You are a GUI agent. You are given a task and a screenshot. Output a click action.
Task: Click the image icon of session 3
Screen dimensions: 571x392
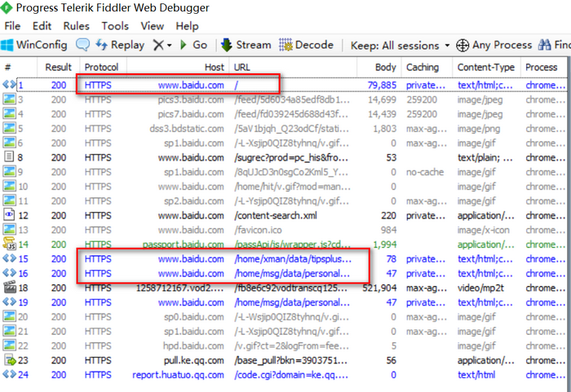tap(10, 99)
